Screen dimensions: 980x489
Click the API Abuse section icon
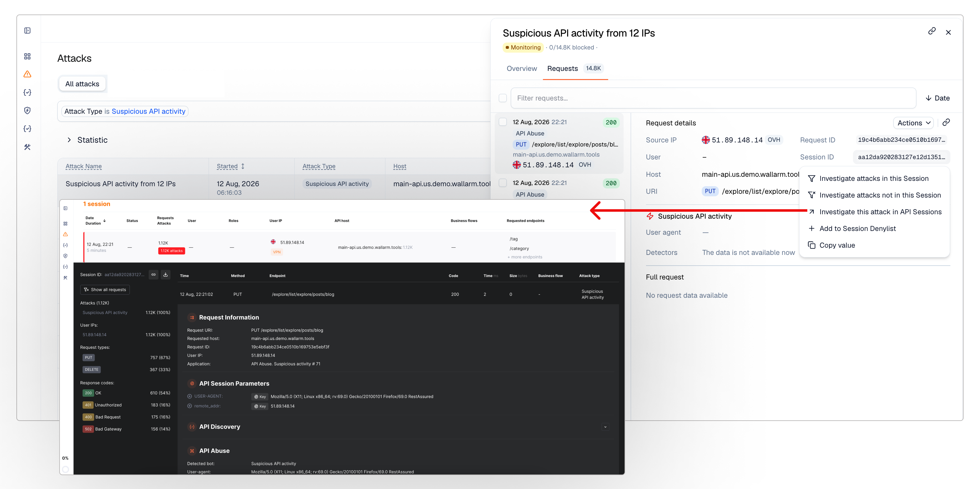pyautogui.click(x=192, y=451)
